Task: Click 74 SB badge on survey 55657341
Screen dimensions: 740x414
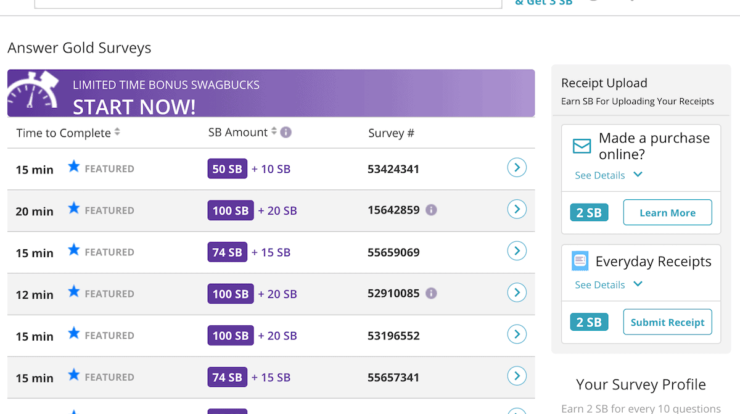Action: [227, 377]
